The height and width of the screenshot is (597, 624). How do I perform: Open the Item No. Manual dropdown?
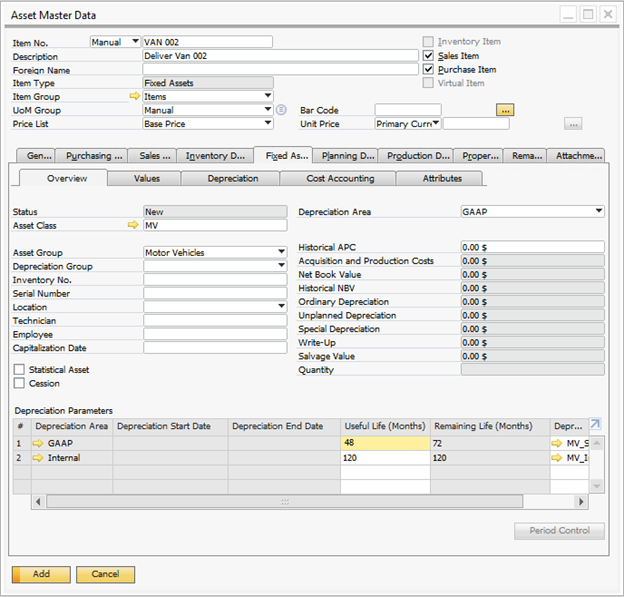point(135,41)
